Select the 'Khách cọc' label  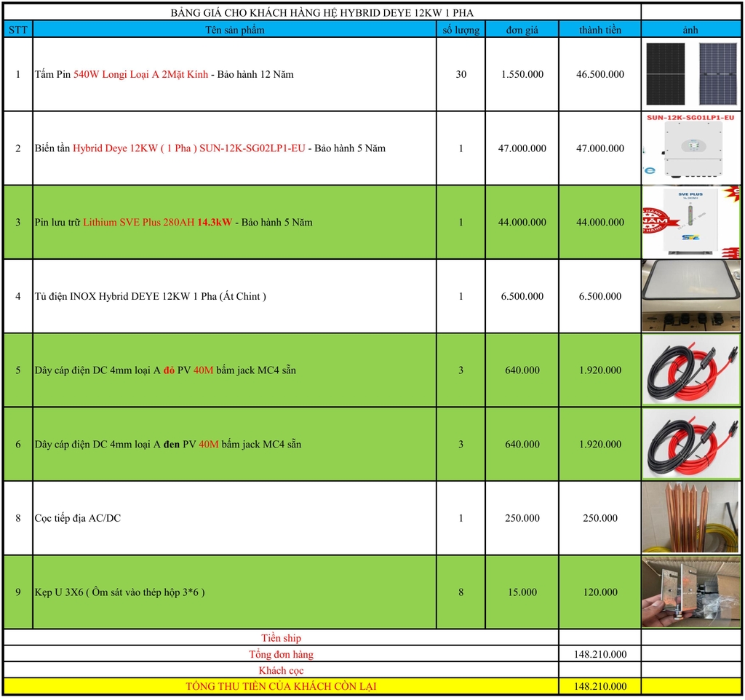pyautogui.click(x=281, y=671)
